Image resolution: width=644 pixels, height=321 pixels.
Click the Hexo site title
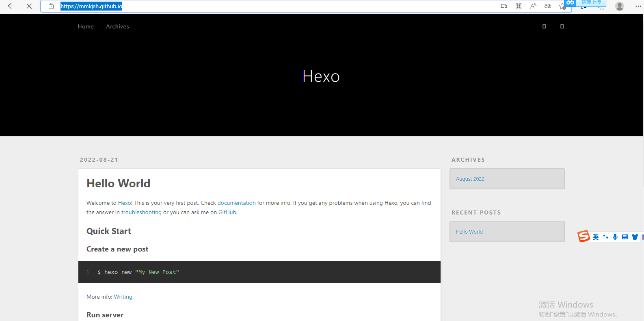(x=321, y=76)
